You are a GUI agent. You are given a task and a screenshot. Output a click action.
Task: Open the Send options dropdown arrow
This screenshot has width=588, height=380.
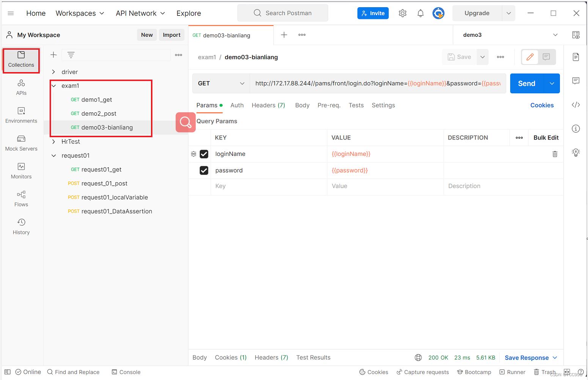click(552, 83)
